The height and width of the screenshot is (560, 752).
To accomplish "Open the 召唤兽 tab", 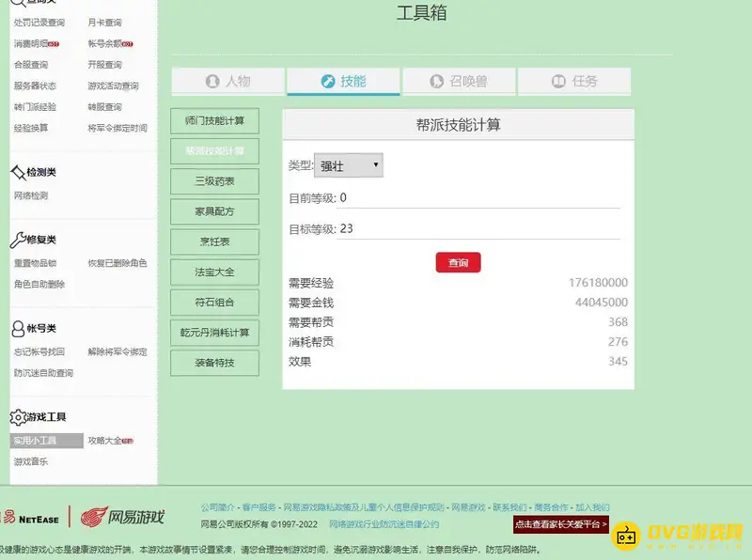I will (x=459, y=81).
